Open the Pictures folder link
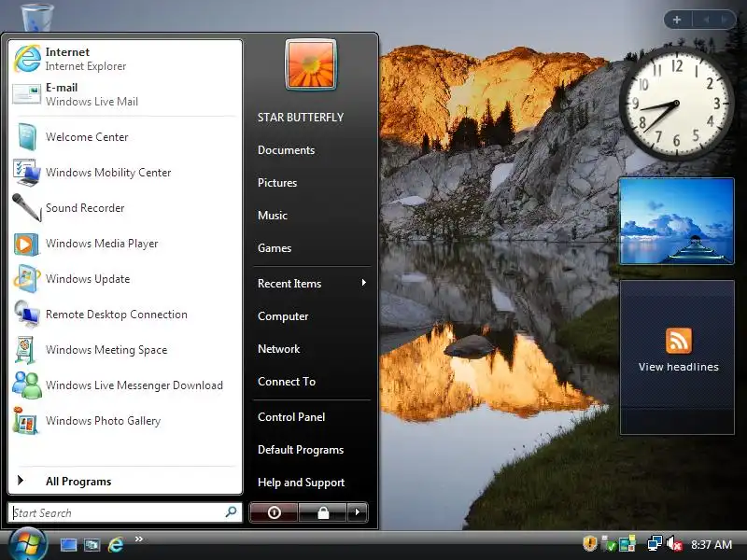 click(x=277, y=183)
